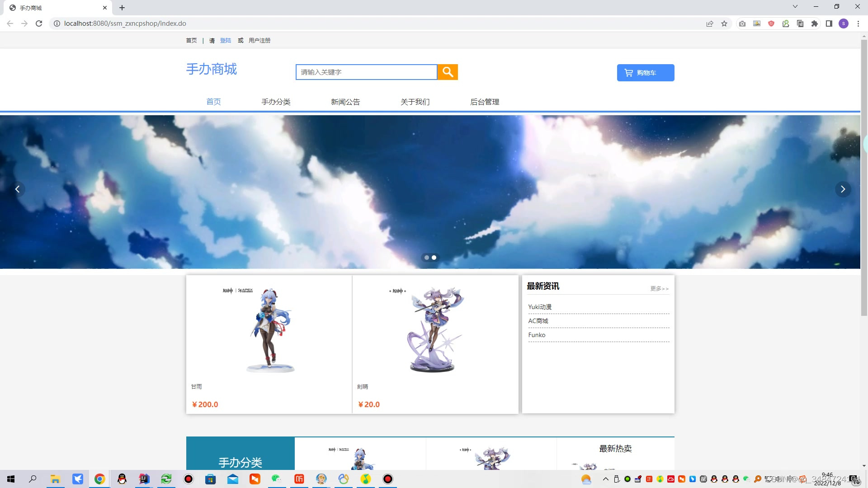Open the 后台管理 navigation tab
This screenshot has width=868, height=488.
pos(485,102)
